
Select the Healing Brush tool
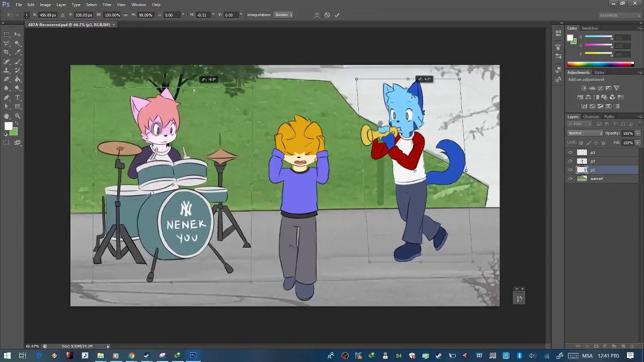pos(7,62)
